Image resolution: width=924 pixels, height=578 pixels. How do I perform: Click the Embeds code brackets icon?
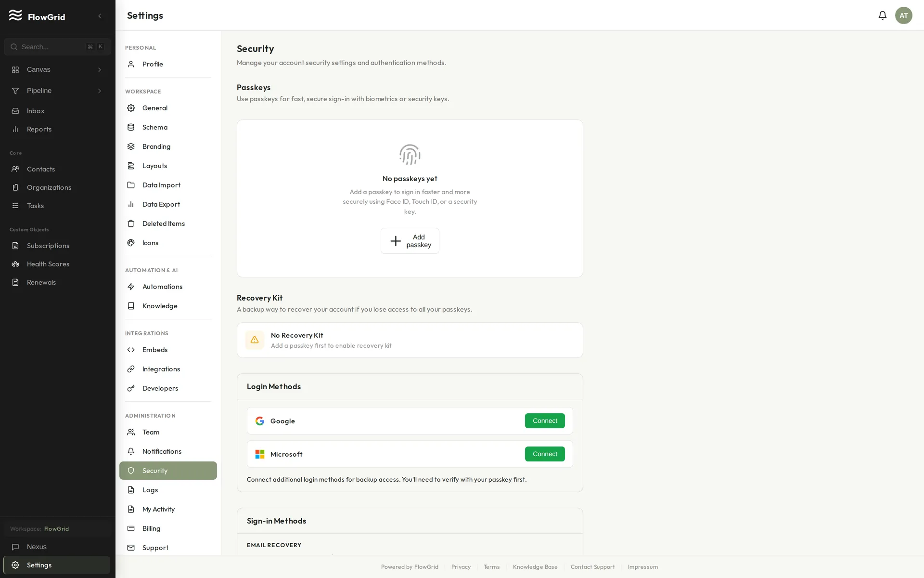[131, 350]
